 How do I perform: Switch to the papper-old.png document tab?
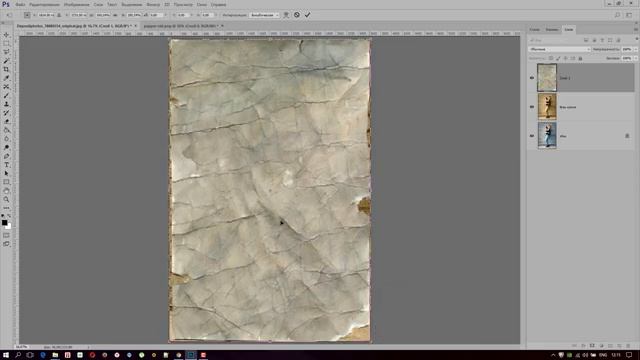[x=181, y=26]
